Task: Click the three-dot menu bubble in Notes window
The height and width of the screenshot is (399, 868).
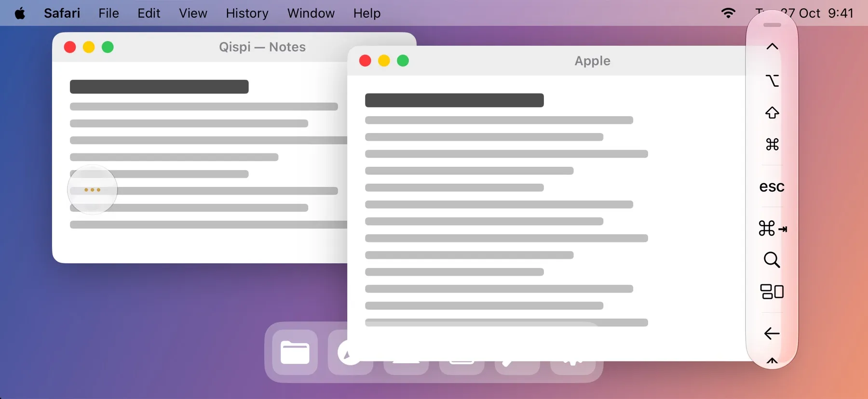Action: (92, 190)
